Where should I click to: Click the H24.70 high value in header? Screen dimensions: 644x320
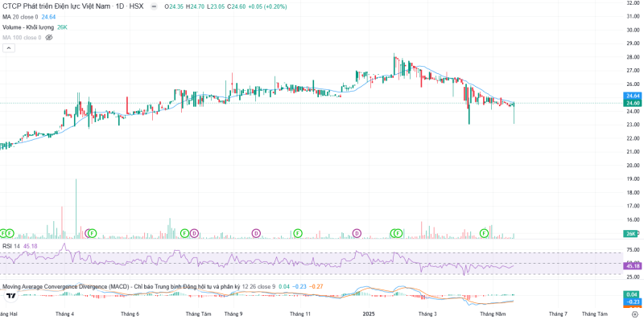click(x=196, y=7)
